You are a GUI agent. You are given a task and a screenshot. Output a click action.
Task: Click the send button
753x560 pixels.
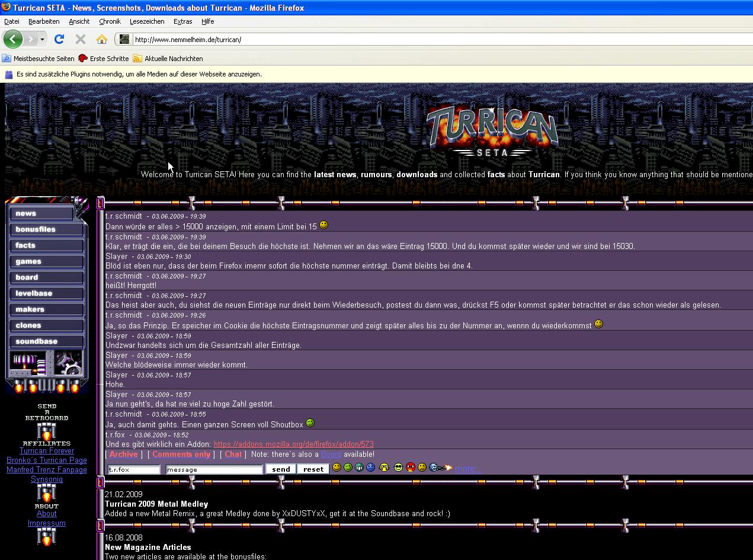[x=281, y=469]
